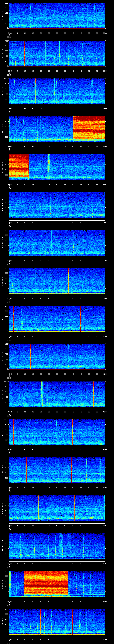Click the spectrogram panel starting at 15:40:00
Screen dimensions: 114x644
(x=57, y=357)
